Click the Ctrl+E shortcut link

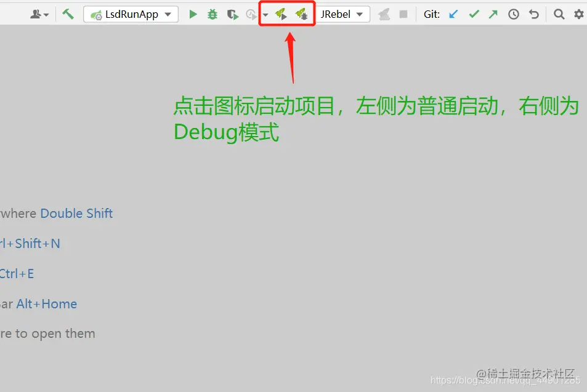tap(17, 273)
